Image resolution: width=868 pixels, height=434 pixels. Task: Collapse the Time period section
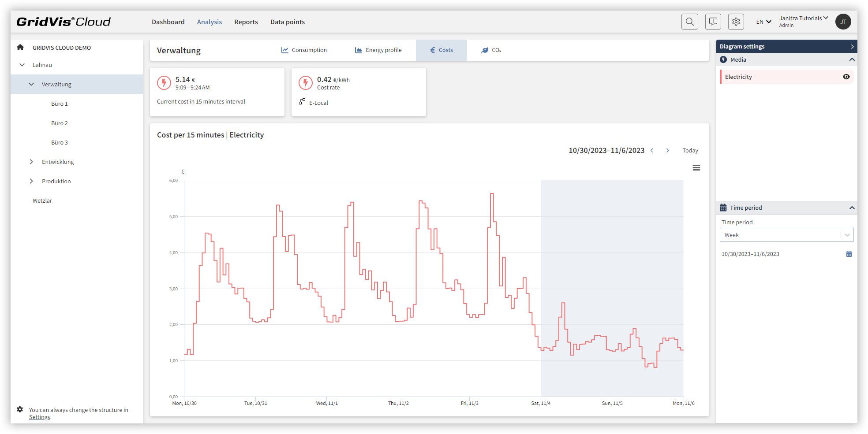click(852, 208)
